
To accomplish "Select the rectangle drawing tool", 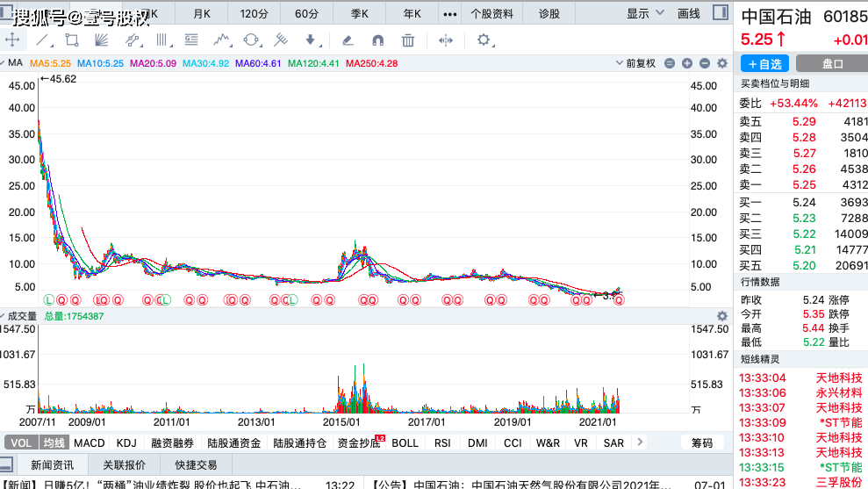I will (x=71, y=40).
